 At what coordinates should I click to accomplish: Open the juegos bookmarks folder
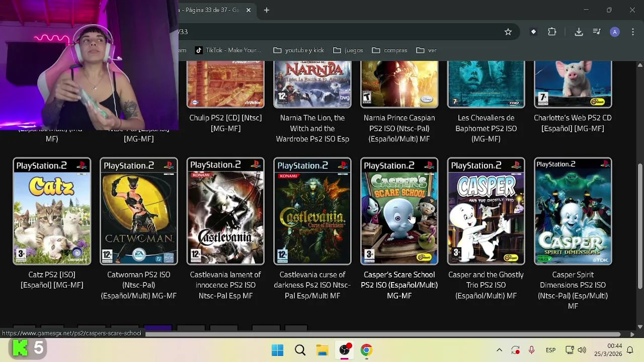(348, 50)
